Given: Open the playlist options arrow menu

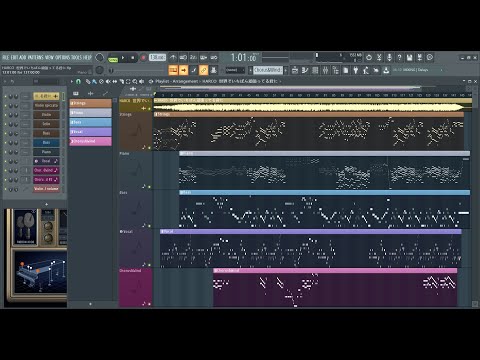Looking at the screenshot, I should coord(71,81).
